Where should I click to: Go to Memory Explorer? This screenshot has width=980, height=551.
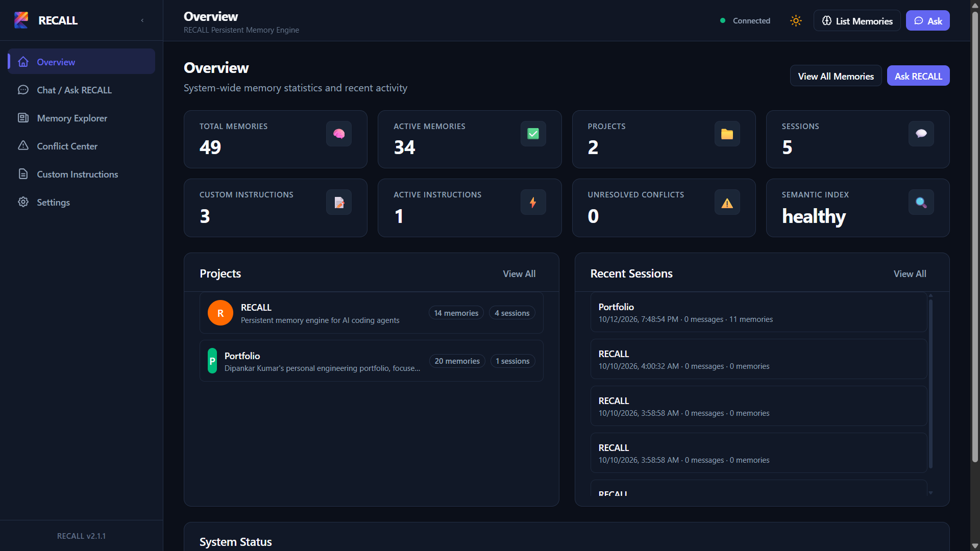[81, 118]
